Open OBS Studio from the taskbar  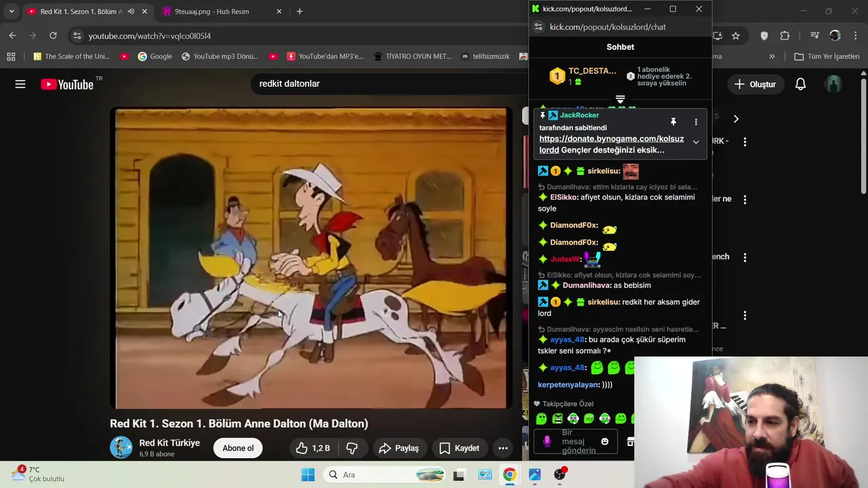pyautogui.click(x=560, y=474)
